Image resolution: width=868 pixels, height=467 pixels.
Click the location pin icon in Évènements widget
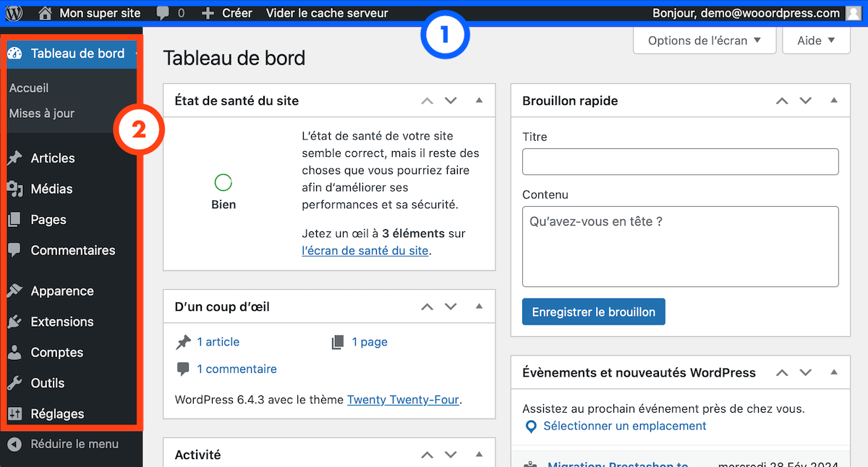531,427
